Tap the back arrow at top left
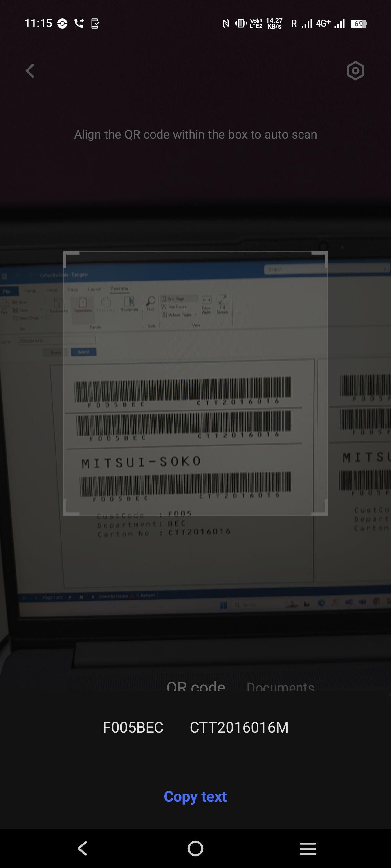The height and width of the screenshot is (868, 391). [30, 71]
